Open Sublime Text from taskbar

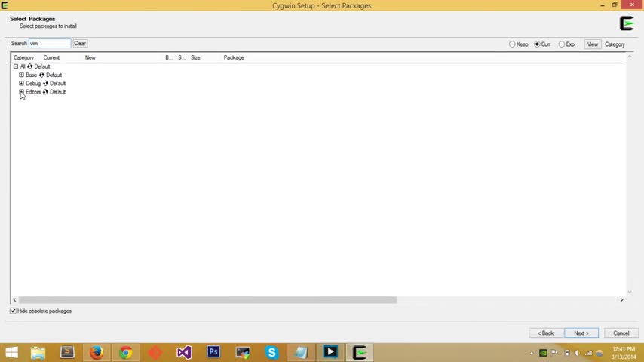(x=67, y=352)
